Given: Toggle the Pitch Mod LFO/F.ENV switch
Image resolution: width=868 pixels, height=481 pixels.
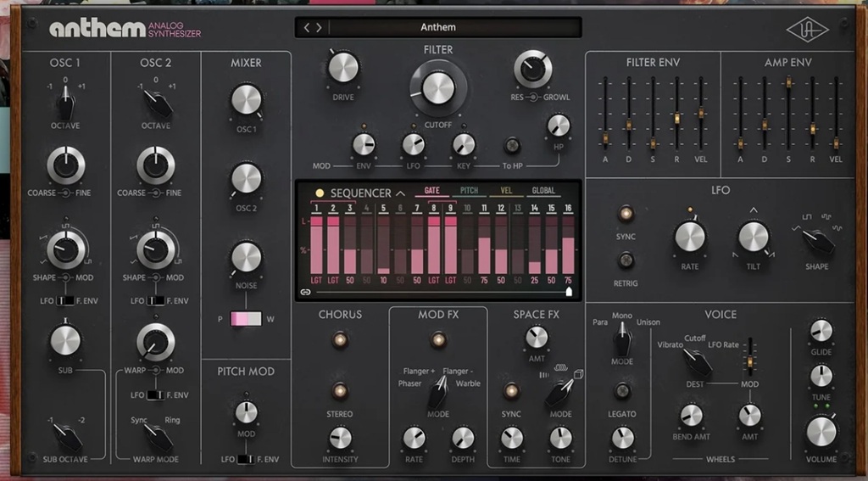Looking at the screenshot, I should tap(246, 460).
